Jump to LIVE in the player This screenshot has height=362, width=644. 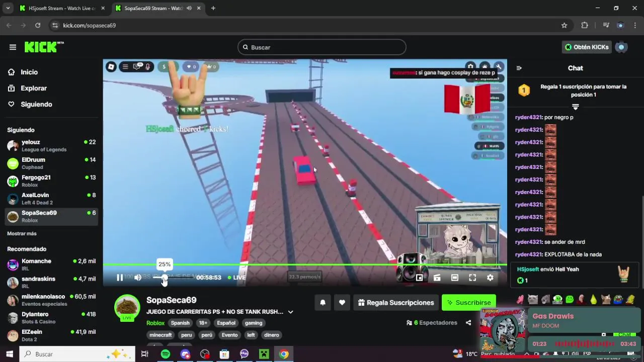pyautogui.click(x=236, y=278)
